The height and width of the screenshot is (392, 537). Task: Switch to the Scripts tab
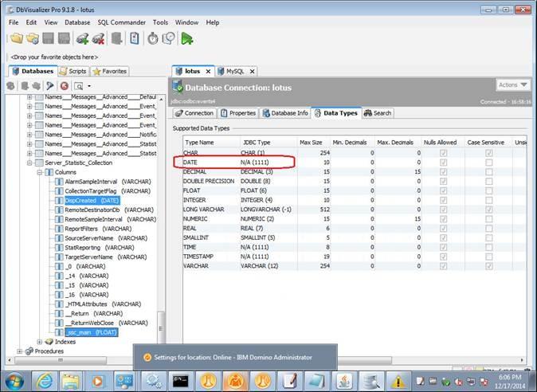73,71
